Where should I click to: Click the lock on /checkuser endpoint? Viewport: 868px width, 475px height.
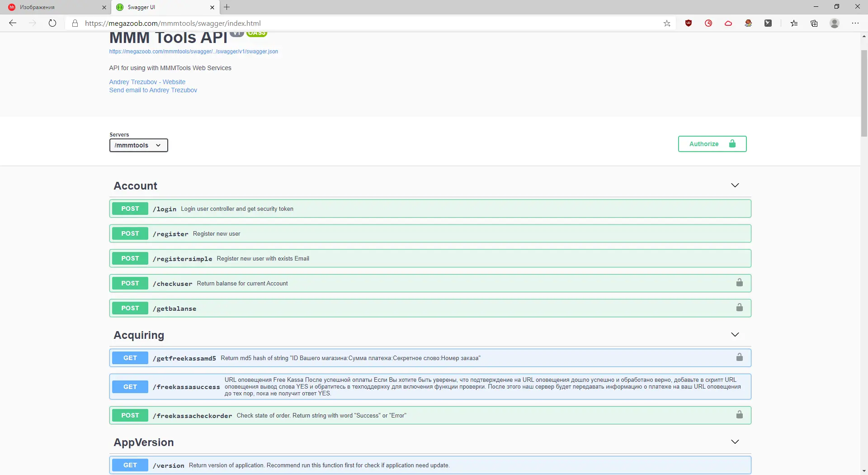pos(740,283)
